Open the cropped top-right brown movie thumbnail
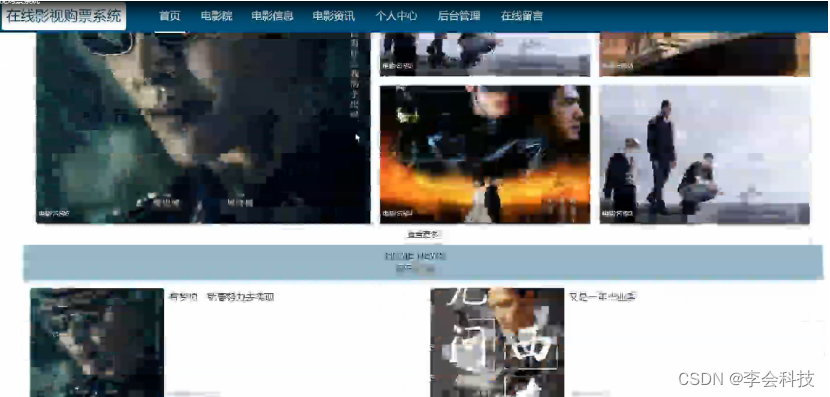Screen dimensions: 830x397 705,55
